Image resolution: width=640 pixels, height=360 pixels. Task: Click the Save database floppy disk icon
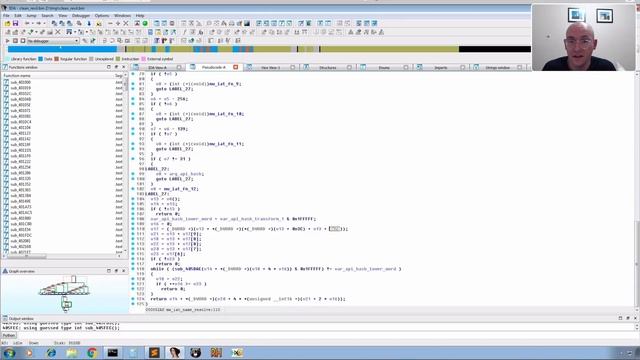point(16,24)
